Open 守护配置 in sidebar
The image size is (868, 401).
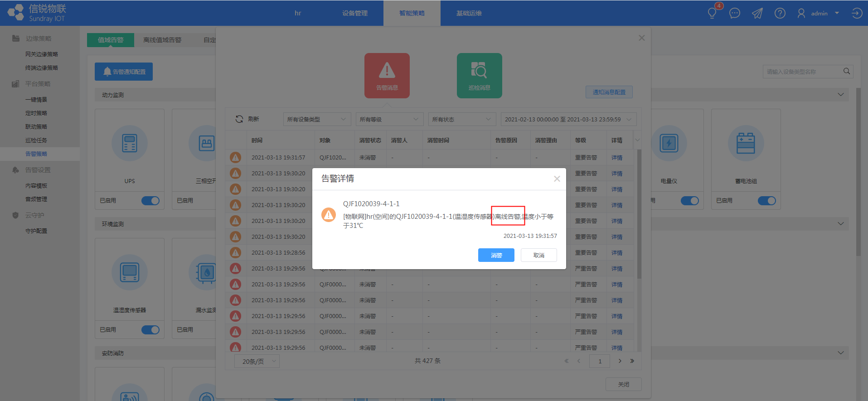click(x=36, y=231)
